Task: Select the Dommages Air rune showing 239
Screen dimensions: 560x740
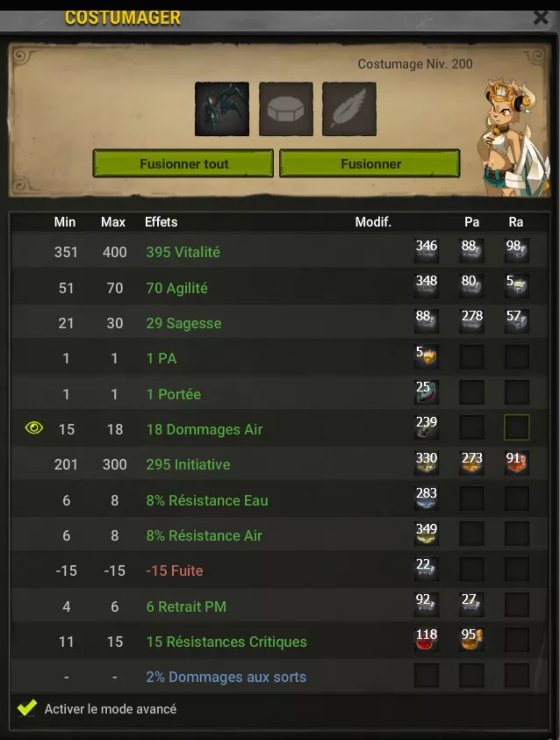Action: tap(426, 427)
